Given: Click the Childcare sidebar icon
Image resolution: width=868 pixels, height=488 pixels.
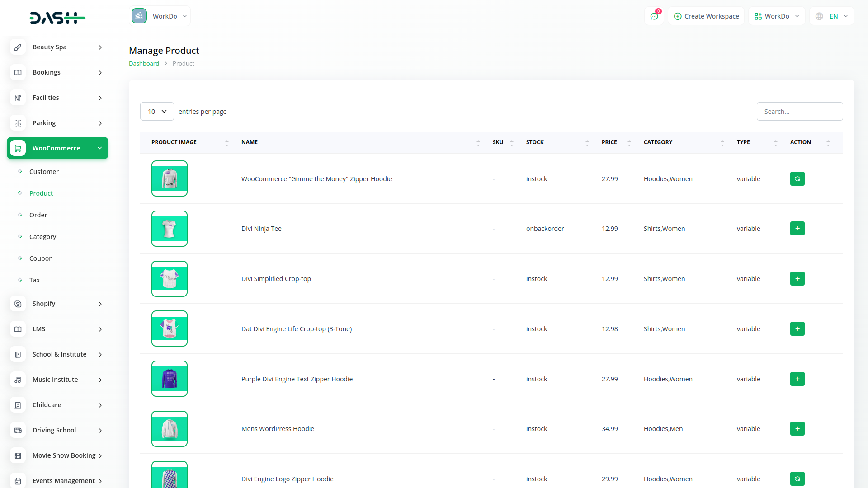Looking at the screenshot, I should (18, 405).
